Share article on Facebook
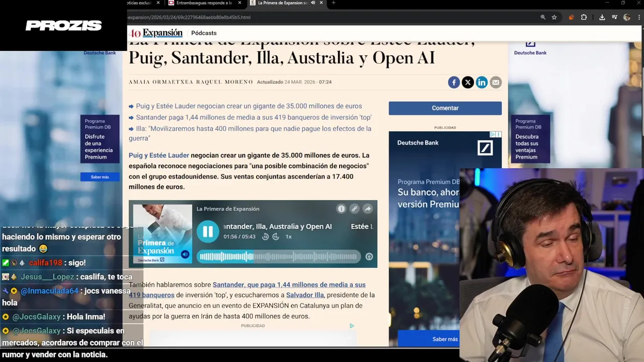 (454, 82)
